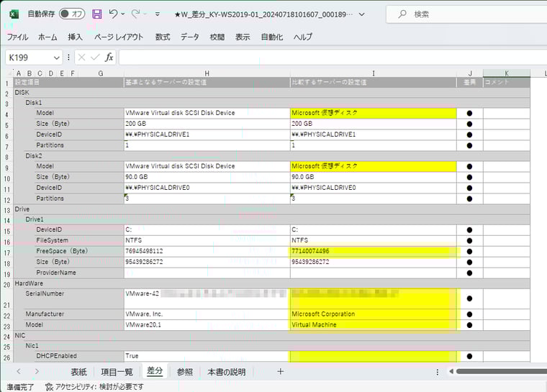The height and width of the screenshot is (392, 547).
Task: Open the 挿入 ribbon tab
Action: tap(76, 37)
